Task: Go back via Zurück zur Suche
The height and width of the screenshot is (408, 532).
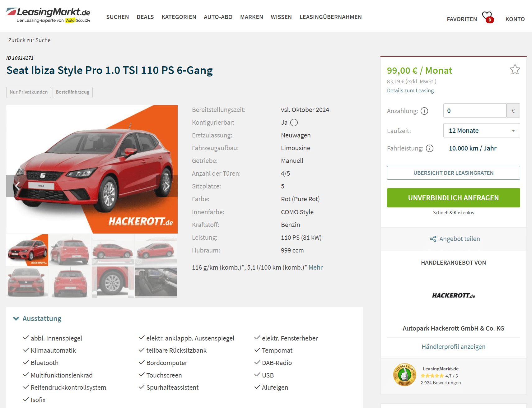Action: (30, 40)
